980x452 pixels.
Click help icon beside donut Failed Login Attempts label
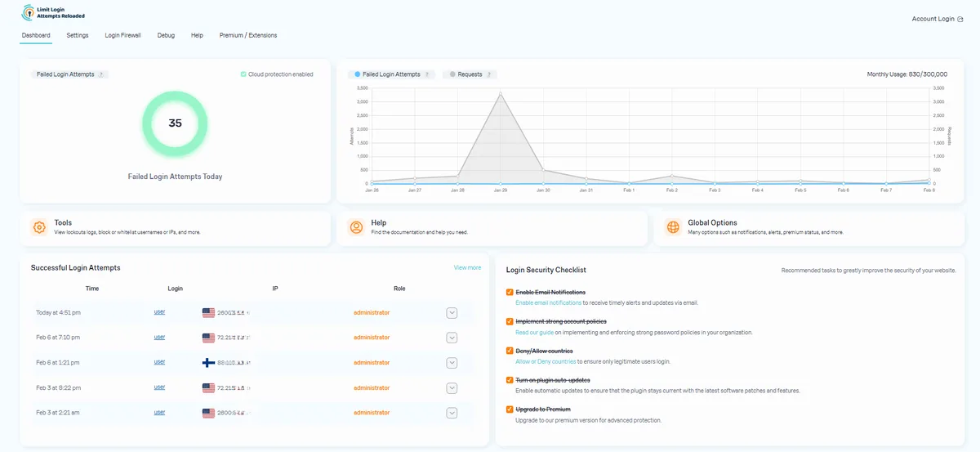(101, 74)
